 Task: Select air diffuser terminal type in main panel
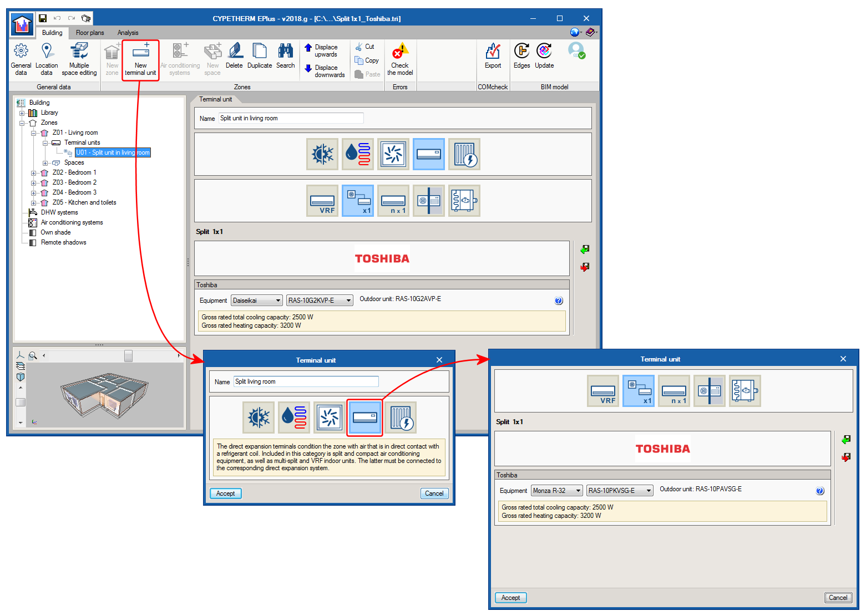tap(393, 154)
